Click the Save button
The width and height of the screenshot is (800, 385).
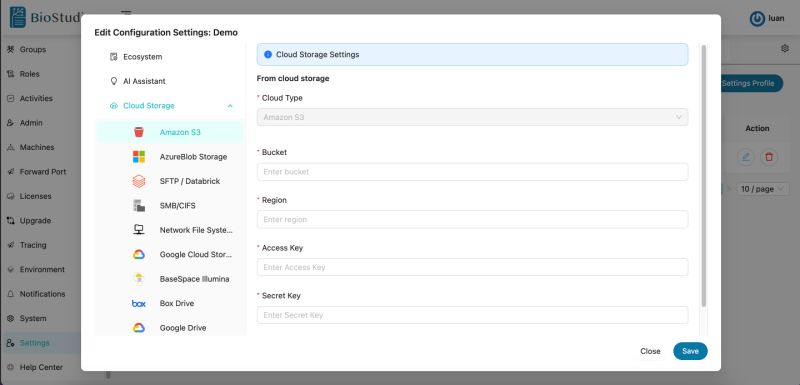point(690,351)
